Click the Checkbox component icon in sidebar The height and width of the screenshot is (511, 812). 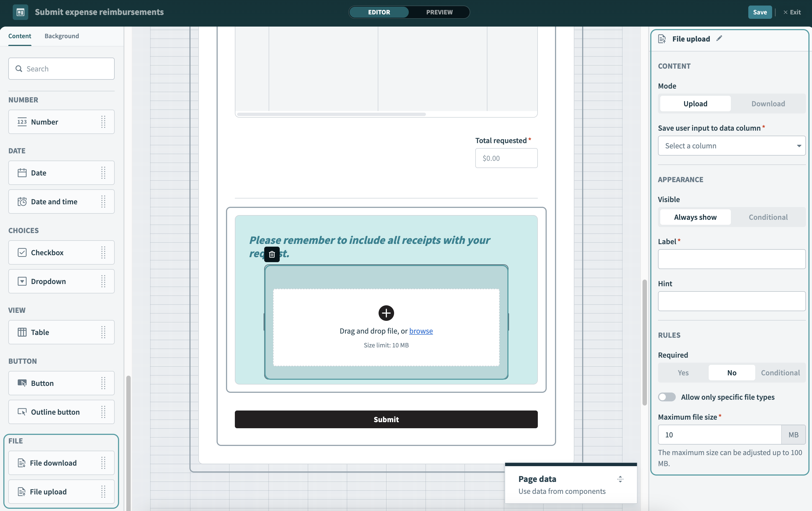[x=22, y=252]
